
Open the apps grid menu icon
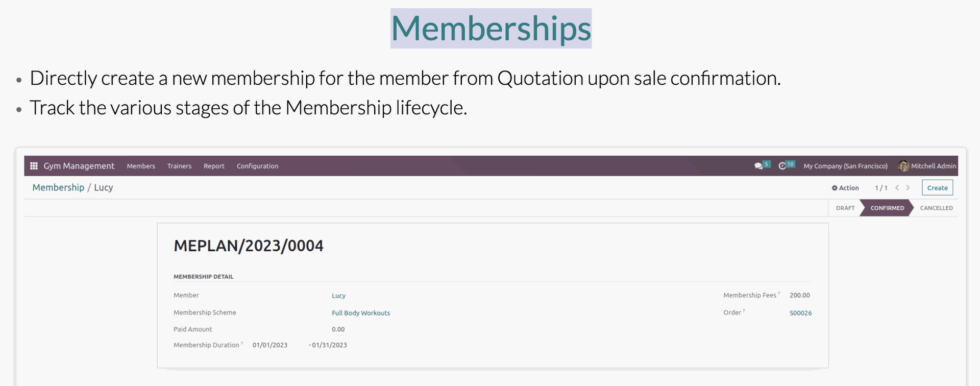(34, 166)
